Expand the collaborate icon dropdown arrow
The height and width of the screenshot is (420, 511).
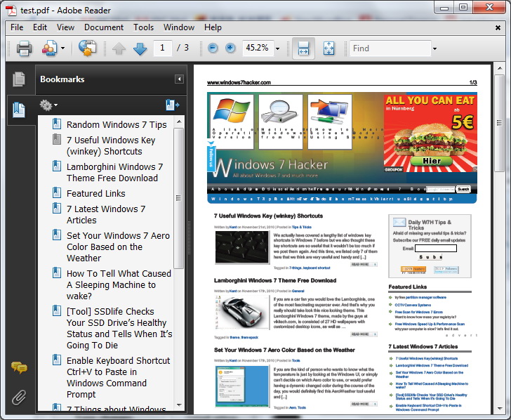pyautogui.click(x=63, y=48)
